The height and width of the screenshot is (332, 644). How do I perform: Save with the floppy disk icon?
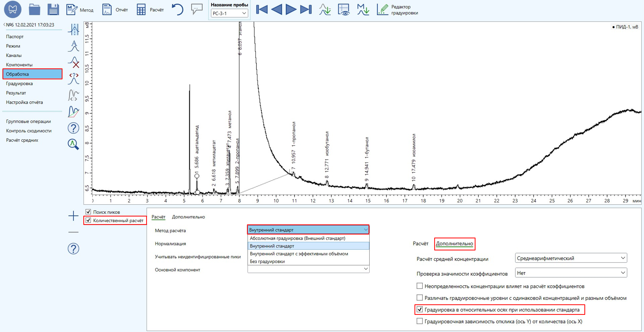pos(53,9)
